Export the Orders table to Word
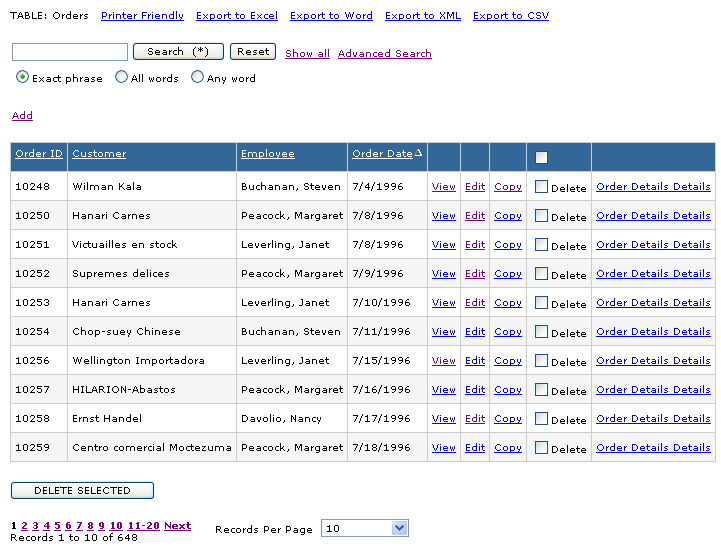721x556 pixels. (331, 16)
